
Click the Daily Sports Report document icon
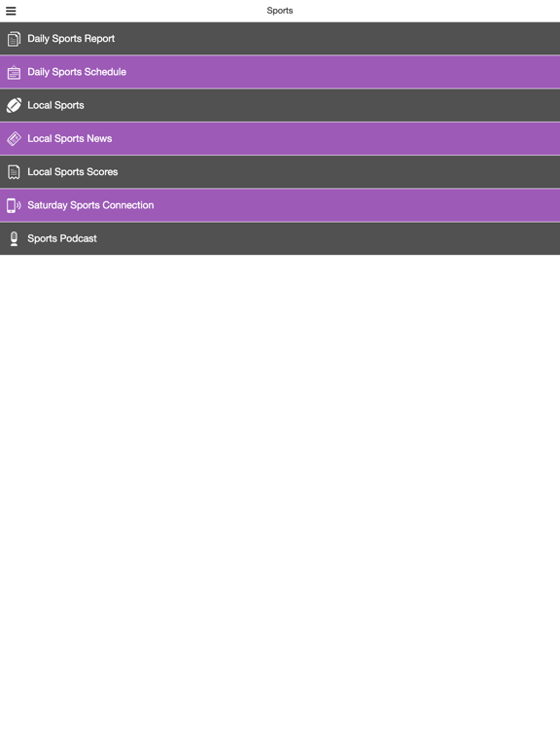tap(14, 39)
